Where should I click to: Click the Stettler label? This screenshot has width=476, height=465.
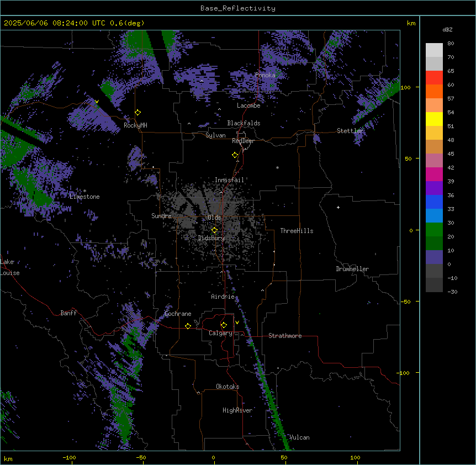[350, 131]
